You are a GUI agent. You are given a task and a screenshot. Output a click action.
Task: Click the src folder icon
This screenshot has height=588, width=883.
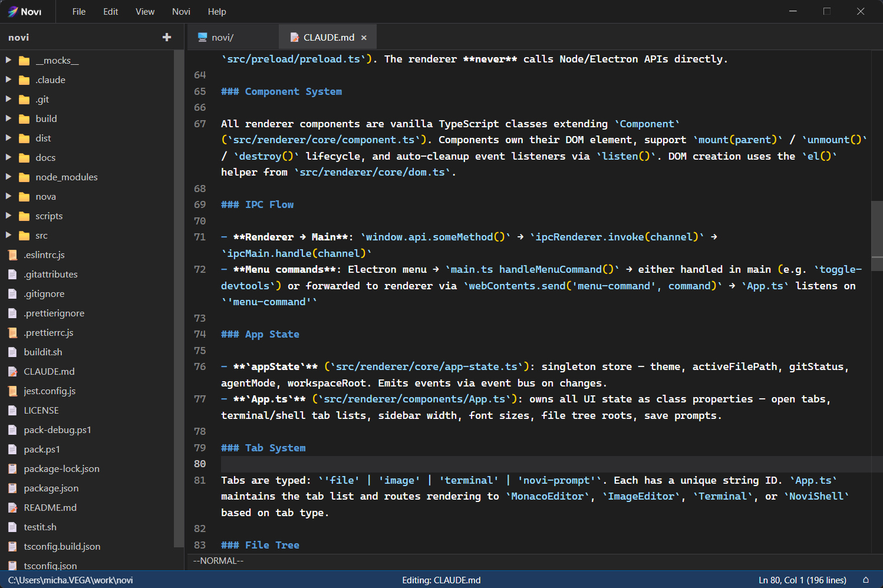tap(24, 236)
